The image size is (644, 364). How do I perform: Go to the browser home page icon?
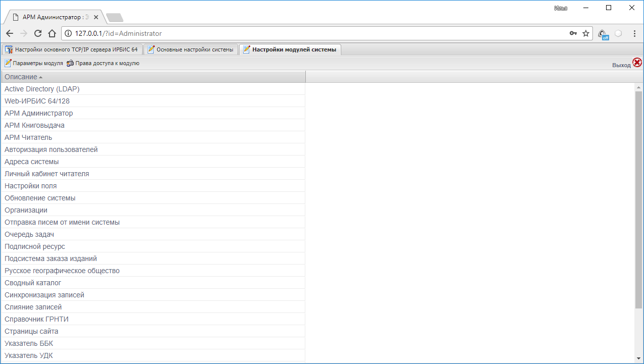tap(52, 33)
